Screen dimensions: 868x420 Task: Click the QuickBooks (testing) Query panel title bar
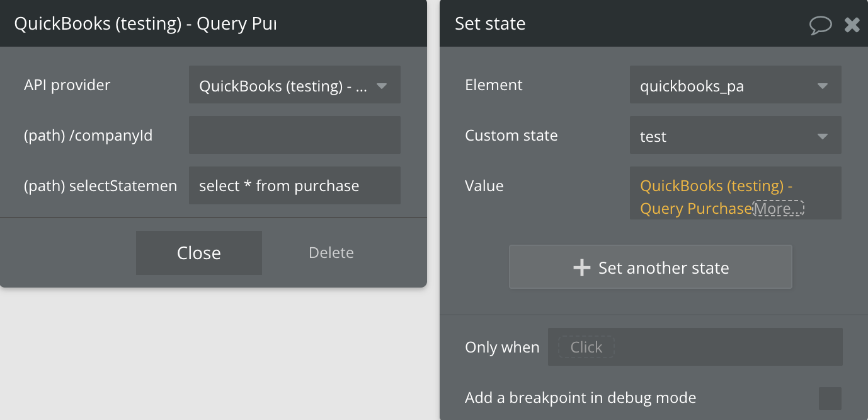coord(145,24)
